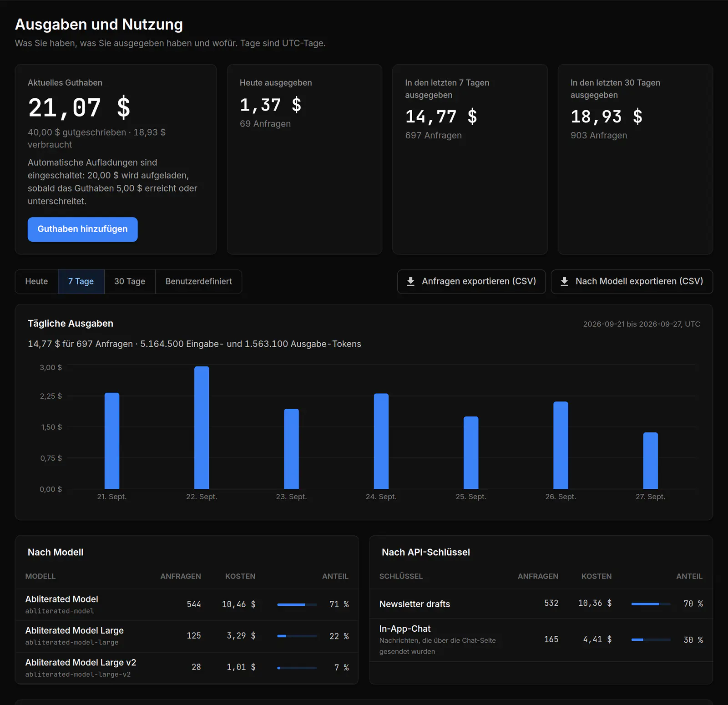Click download icon on Nach Modell exportieren
This screenshot has width=728, height=705.
564,281
